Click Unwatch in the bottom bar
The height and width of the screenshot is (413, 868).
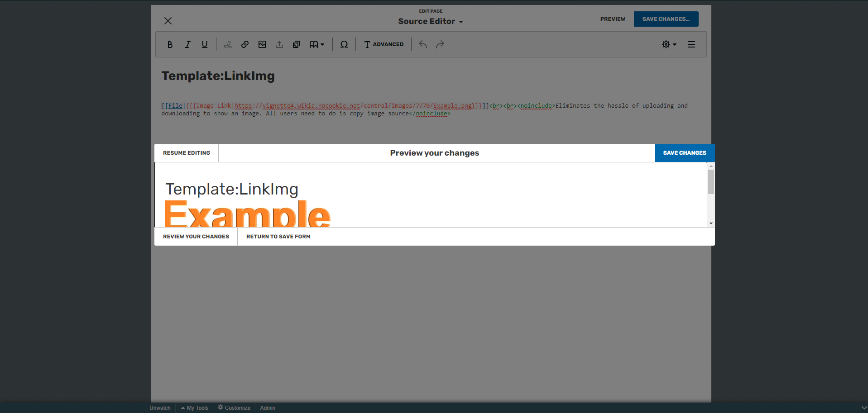point(160,408)
